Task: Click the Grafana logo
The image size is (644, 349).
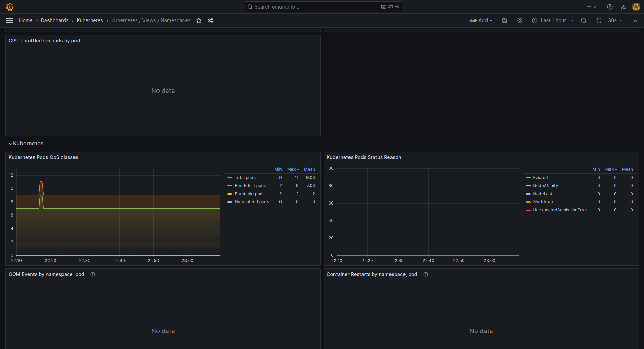Action: (x=10, y=6)
